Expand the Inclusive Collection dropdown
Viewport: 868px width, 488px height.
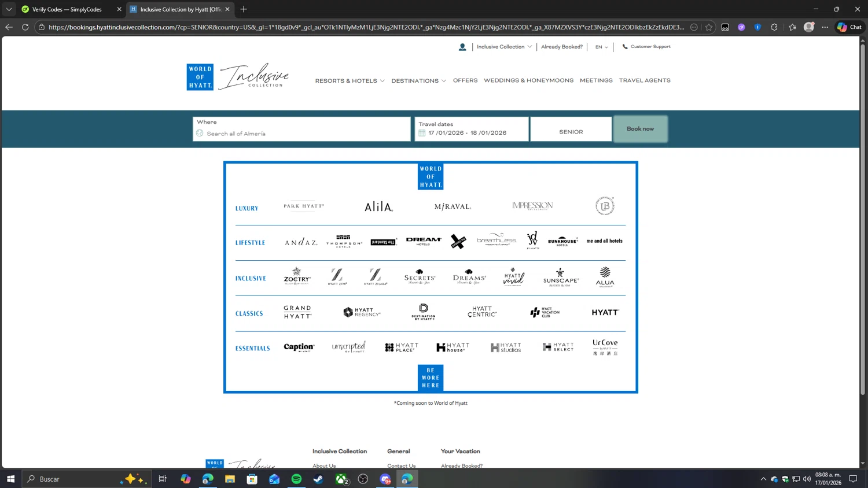click(x=504, y=47)
